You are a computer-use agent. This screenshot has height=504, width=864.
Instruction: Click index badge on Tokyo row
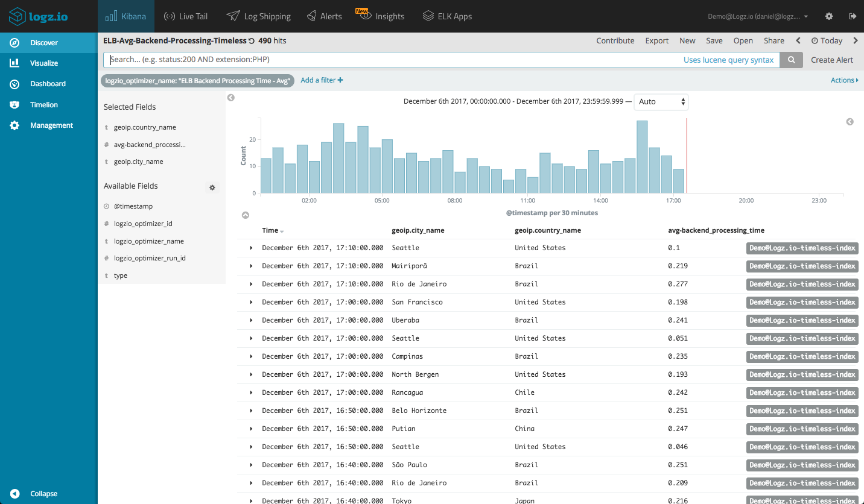tap(802, 500)
